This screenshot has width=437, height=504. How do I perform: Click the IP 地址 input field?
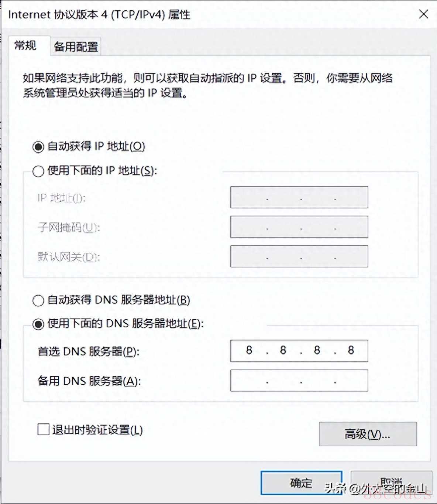pyautogui.click(x=299, y=197)
